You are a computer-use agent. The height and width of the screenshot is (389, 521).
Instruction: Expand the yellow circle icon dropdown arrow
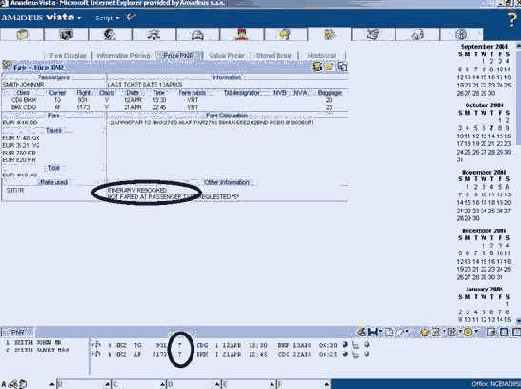[x=477, y=332]
